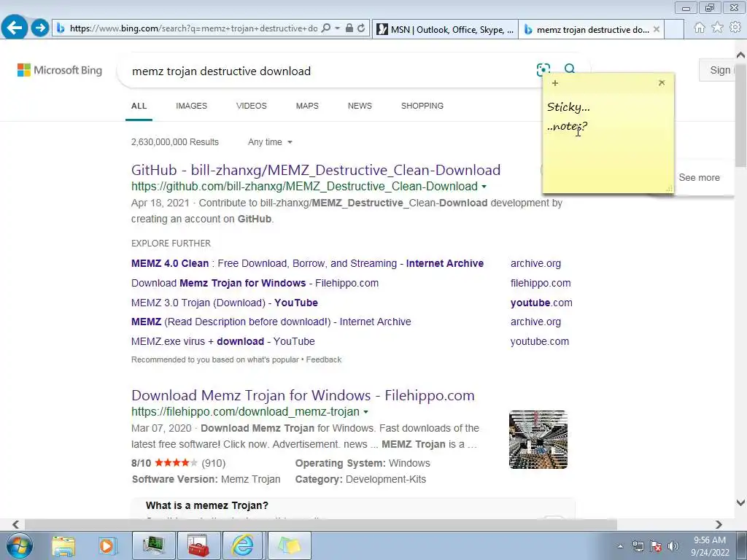Add a new sticky note with plus icon
Image resolution: width=747 pixels, height=560 pixels.
(x=555, y=83)
